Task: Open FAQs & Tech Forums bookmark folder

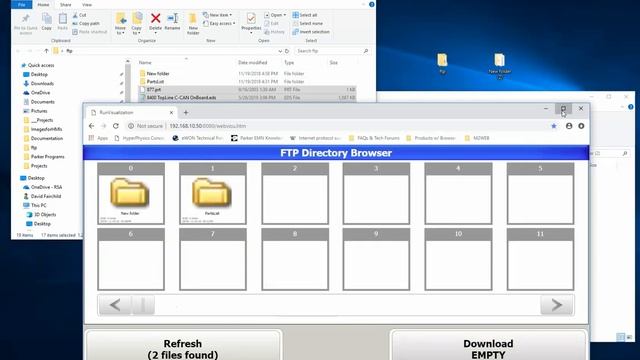Action: click(374, 138)
